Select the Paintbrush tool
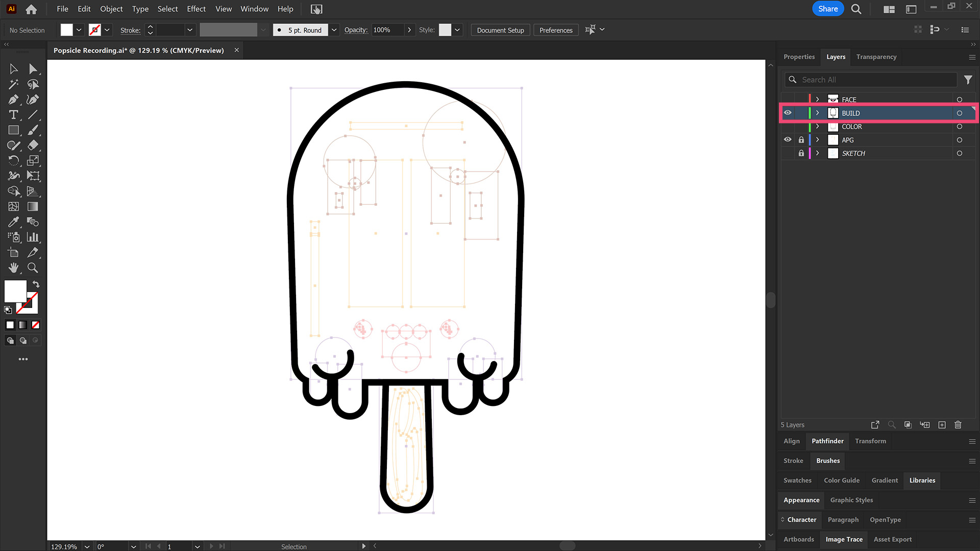Viewport: 980px width, 551px height. click(x=33, y=130)
